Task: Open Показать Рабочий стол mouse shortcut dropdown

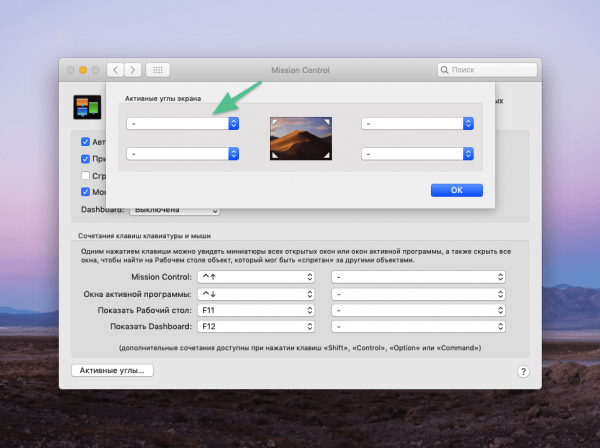Action: point(418,310)
